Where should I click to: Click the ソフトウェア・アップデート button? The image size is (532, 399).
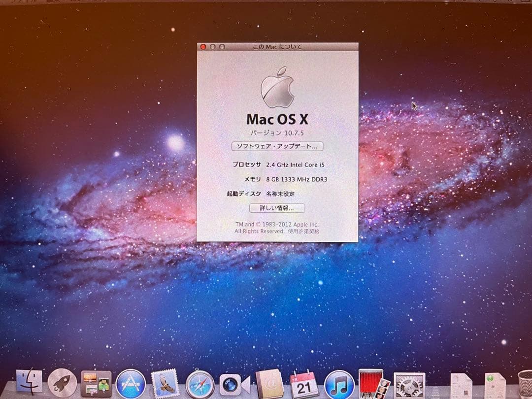(x=277, y=146)
